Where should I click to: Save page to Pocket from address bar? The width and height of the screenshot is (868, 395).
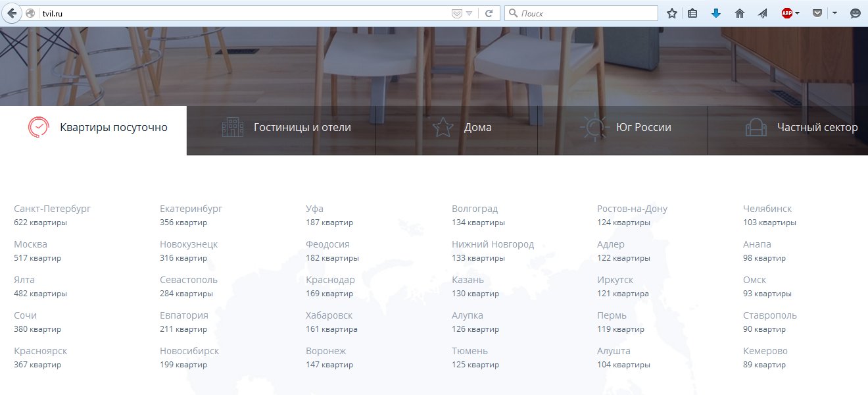click(456, 13)
